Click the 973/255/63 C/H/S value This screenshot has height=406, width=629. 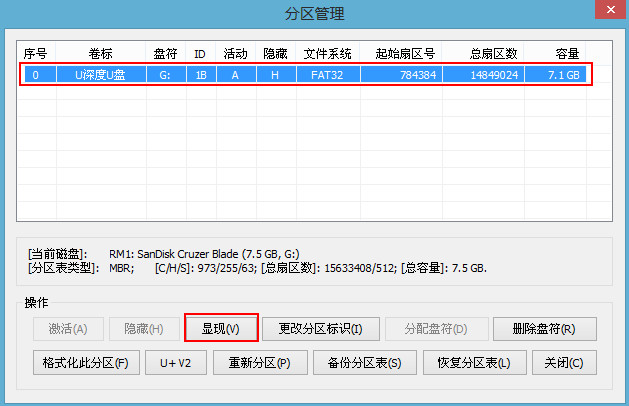point(227,268)
